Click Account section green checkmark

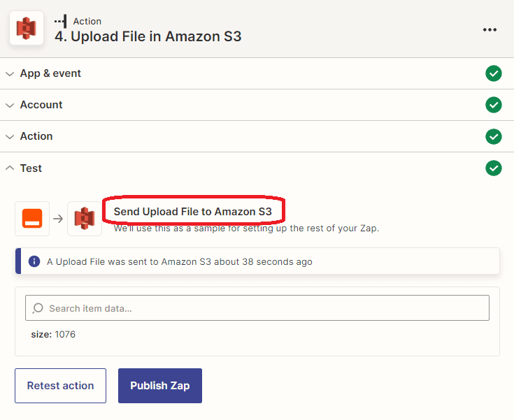(x=494, y=105)
